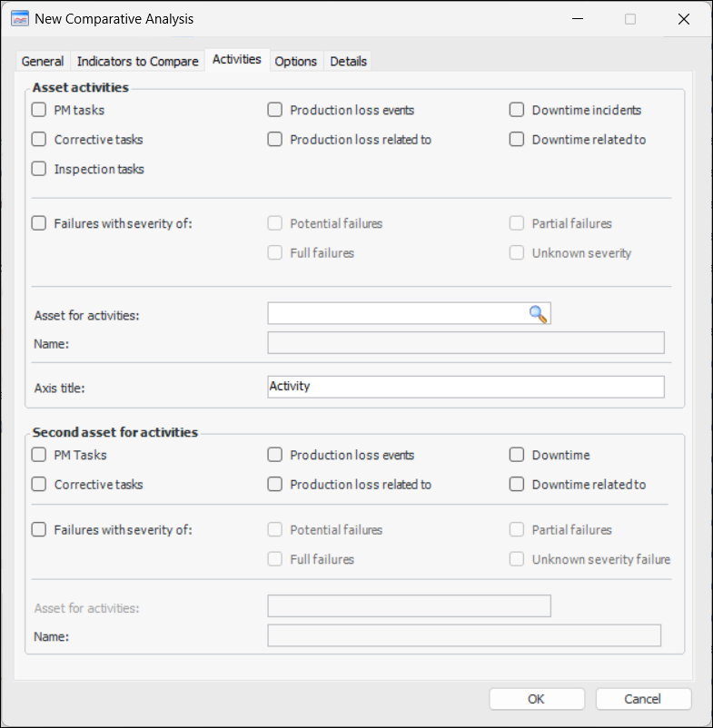Click the Cancel button

tap(643, 699)
